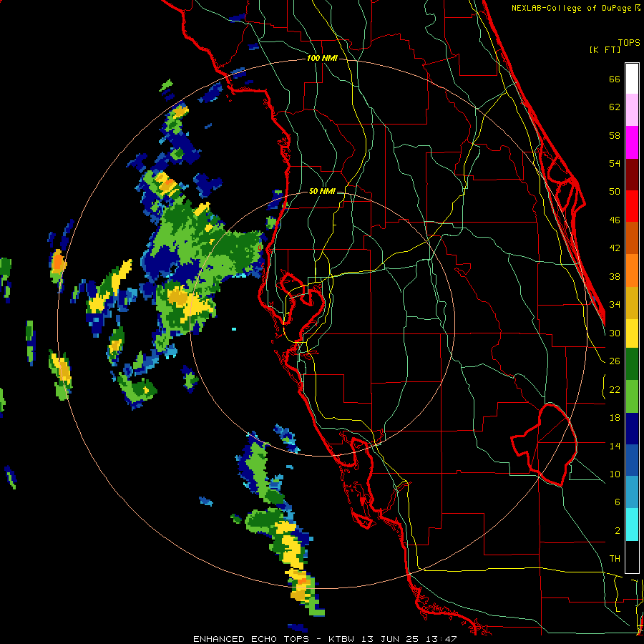Viewport: 644px width, 644px height.
Task: Click the dark red 54 kft swatch
Action: pyautogui.click(x=632, y=175)
